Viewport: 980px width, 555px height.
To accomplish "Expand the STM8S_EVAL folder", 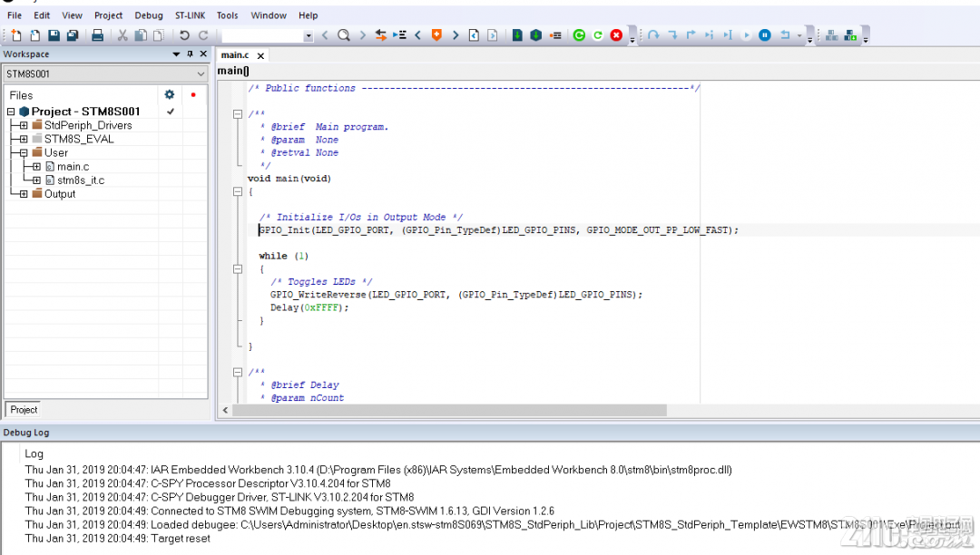I will click(24, 140).
